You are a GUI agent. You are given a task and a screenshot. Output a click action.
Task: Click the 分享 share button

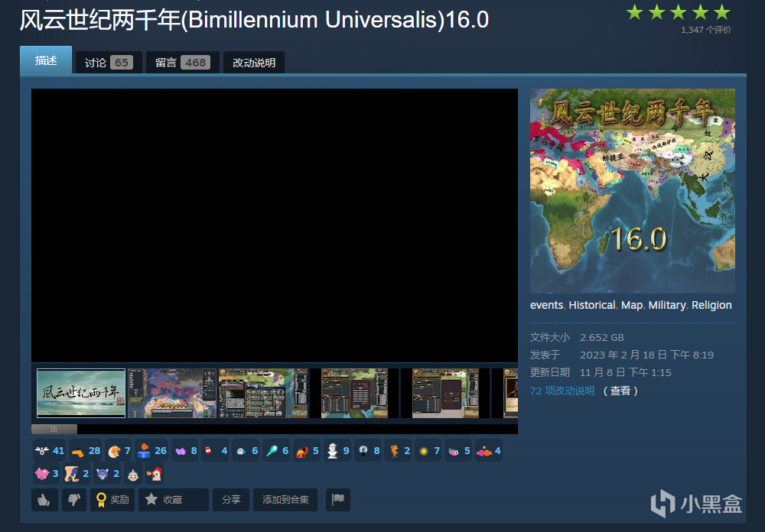pyautogui.click(x=231, y=500)
